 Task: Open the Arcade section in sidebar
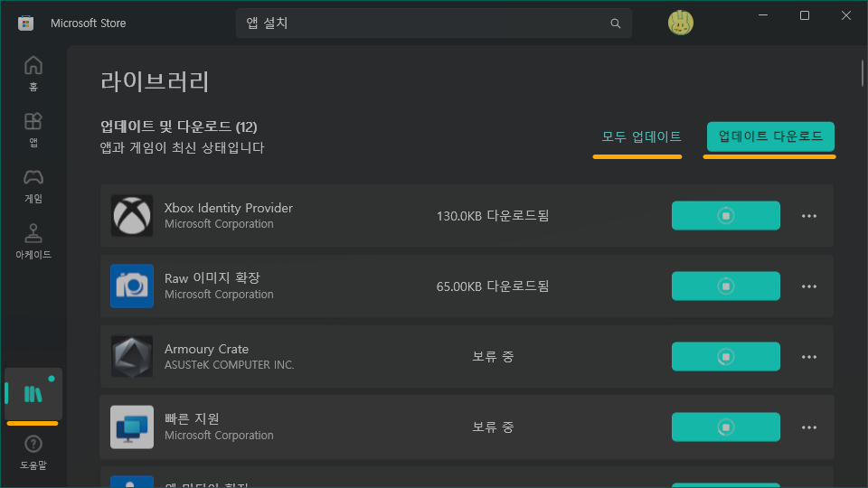[33, 240]
